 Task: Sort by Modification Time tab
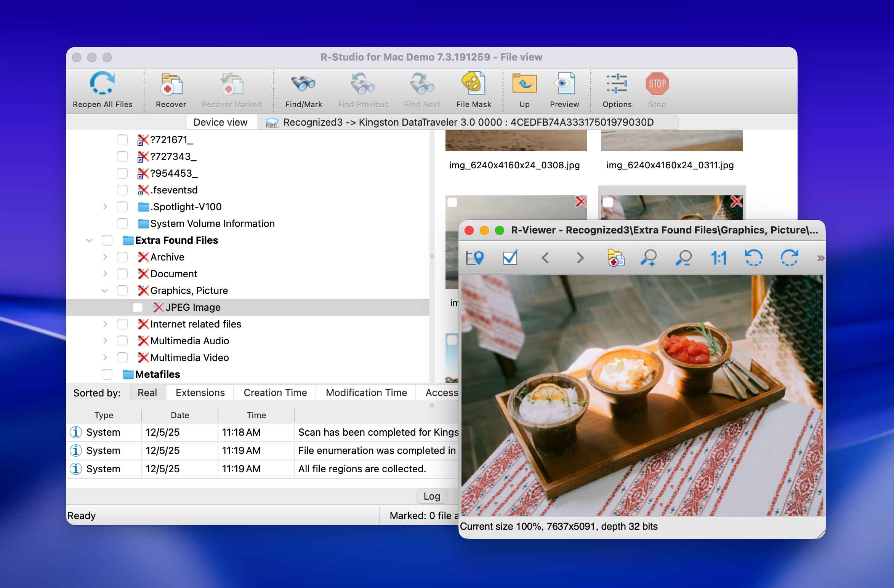pos(366,393)
